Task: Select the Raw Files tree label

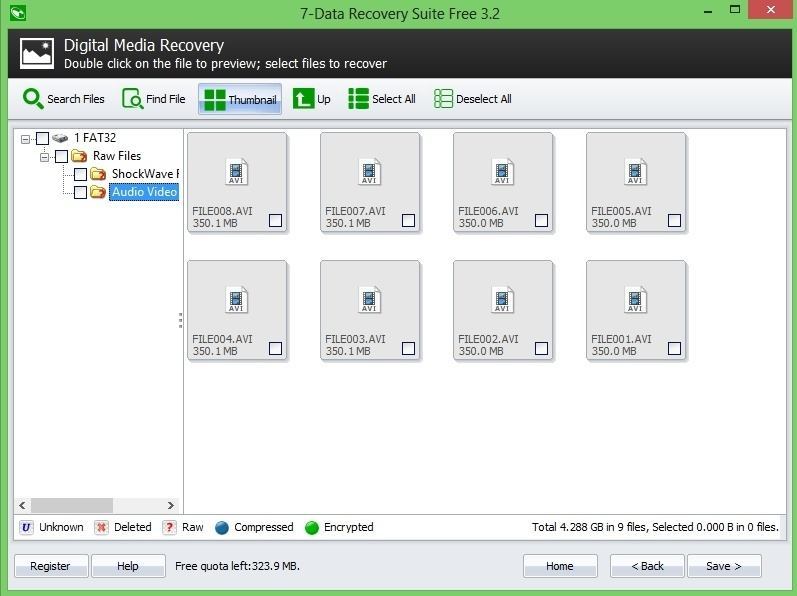Action: click(x=117, y=155)
